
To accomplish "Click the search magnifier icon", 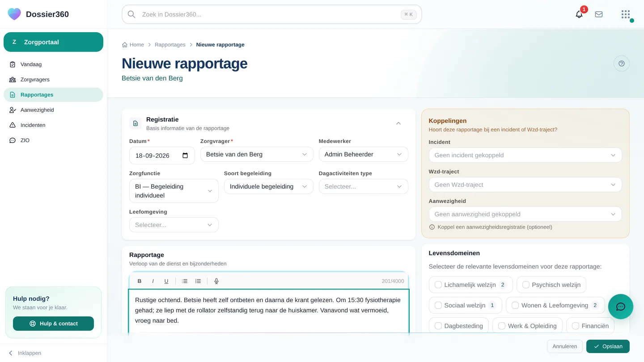I will [x=131, y=14].
